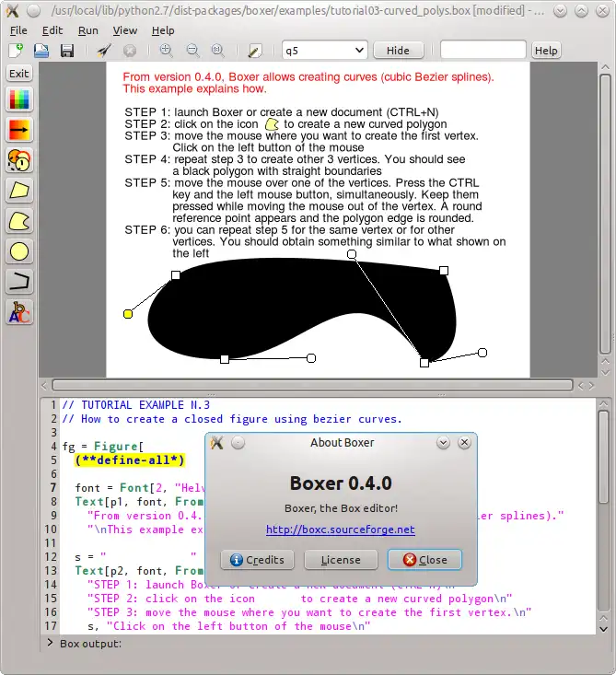This screenshot has width=616, height=675.
Task: Click Close in About Boxer dialog
Action: tap(424, 560)
